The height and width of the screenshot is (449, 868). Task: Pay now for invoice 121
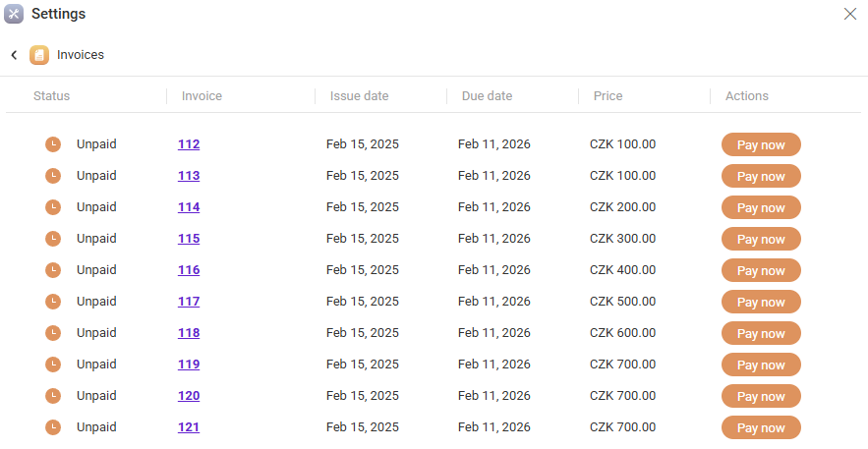tap(761, 427)
